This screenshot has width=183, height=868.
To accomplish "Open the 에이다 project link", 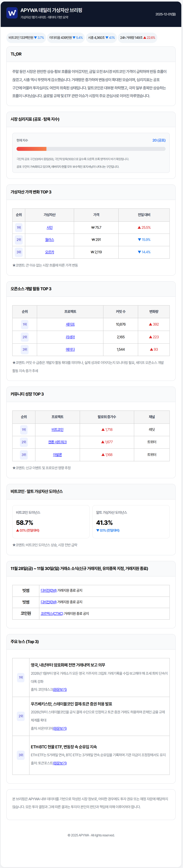I will click(70, 349).
